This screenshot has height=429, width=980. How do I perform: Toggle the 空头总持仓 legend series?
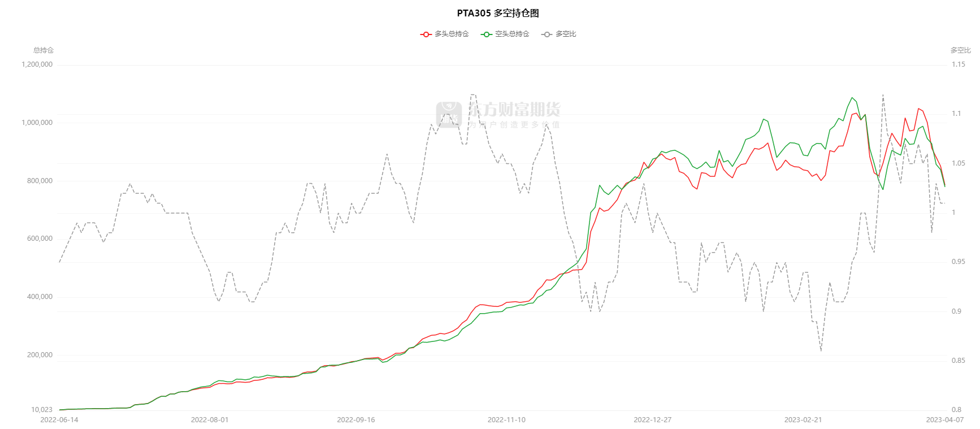pyautogui.click(x=512, y=34)
